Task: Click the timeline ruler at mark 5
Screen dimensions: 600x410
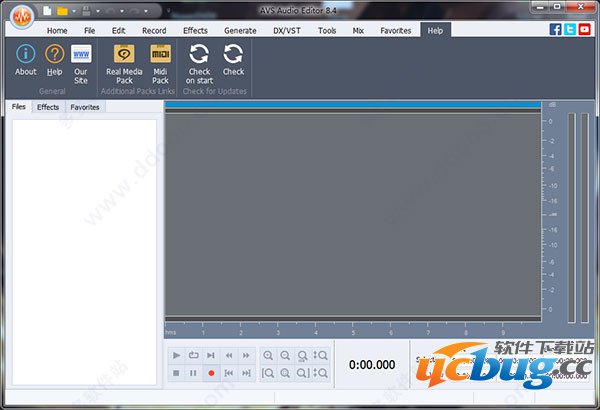Action: (x=353, y=332)
